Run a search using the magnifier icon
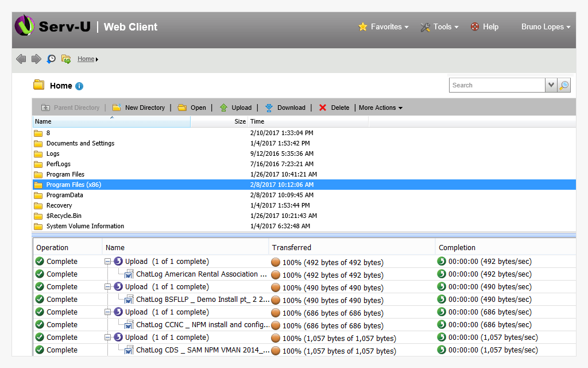 563,85
